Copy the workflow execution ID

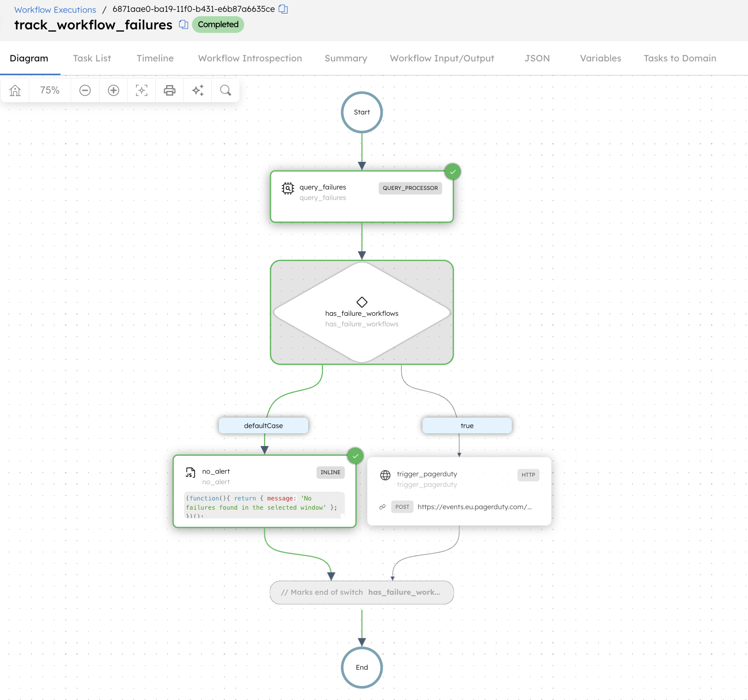(x=283, y=9)
